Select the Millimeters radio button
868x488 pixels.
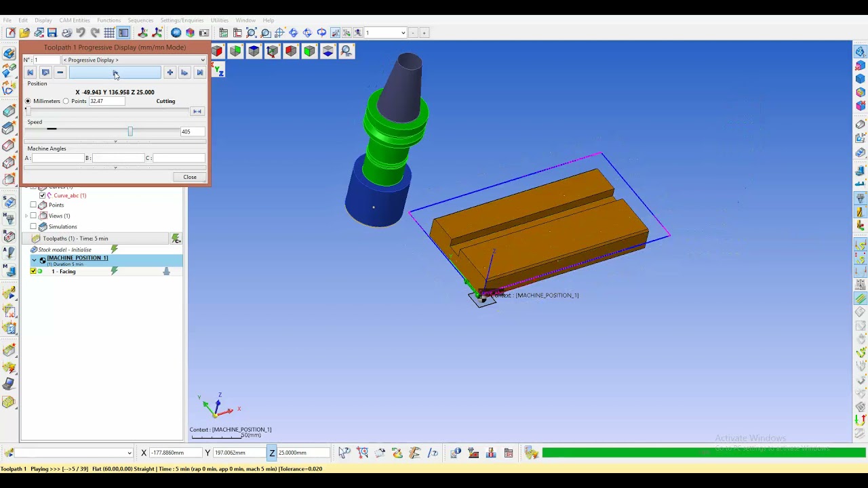pyautogui.click(x=28, y=101)
